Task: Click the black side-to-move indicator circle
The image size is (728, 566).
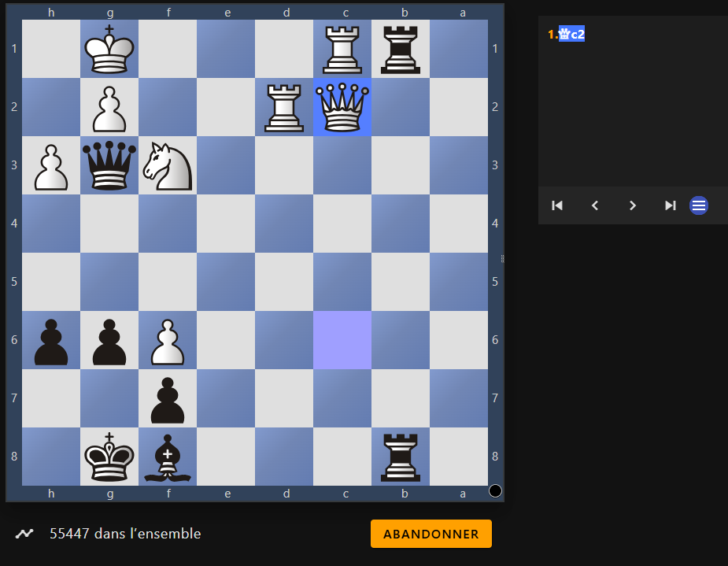Action: [495, 490]
